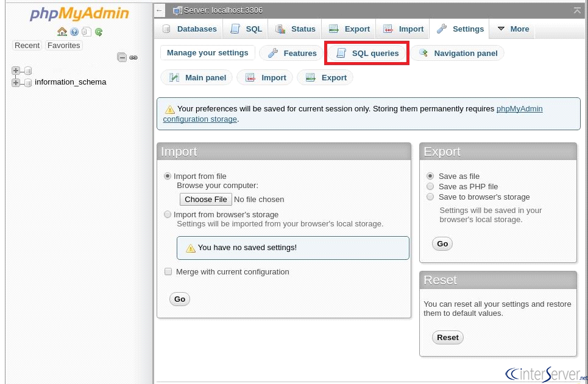
Task: Select Save to browser's storage option
Action: coord(431,197)
